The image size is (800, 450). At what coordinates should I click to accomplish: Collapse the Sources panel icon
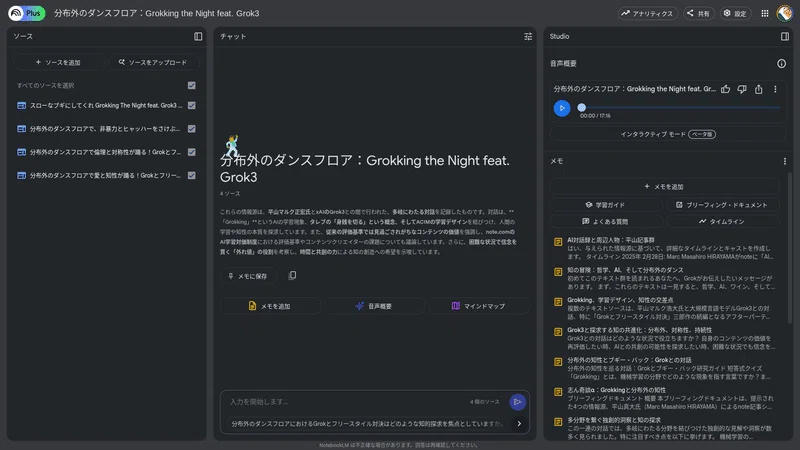[198, 36]
